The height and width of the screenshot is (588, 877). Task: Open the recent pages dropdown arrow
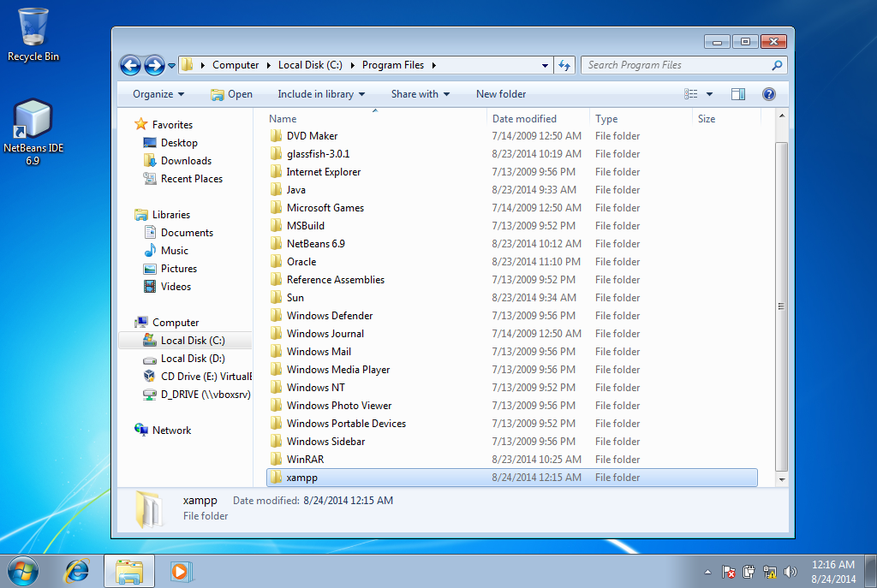(x=171, y=66)
